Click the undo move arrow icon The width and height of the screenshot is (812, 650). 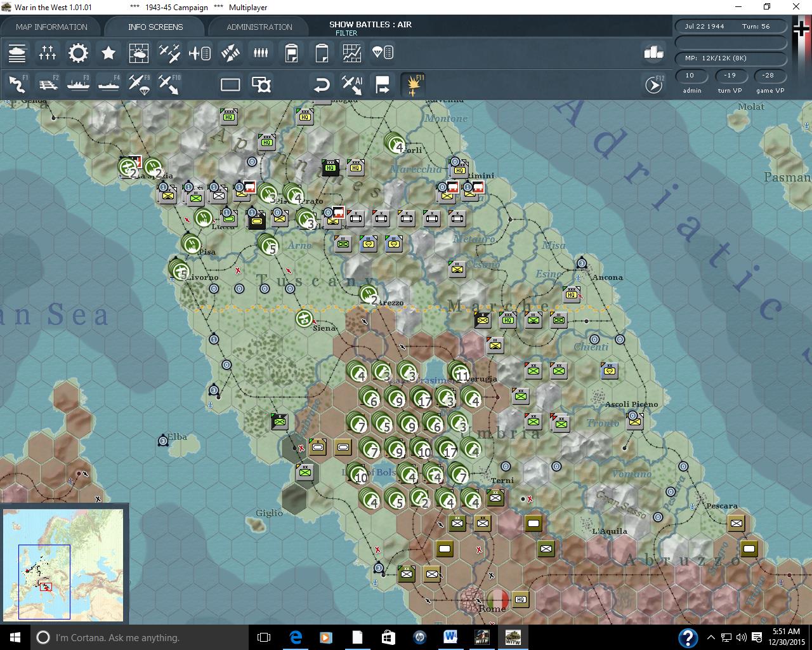(322, 84)
